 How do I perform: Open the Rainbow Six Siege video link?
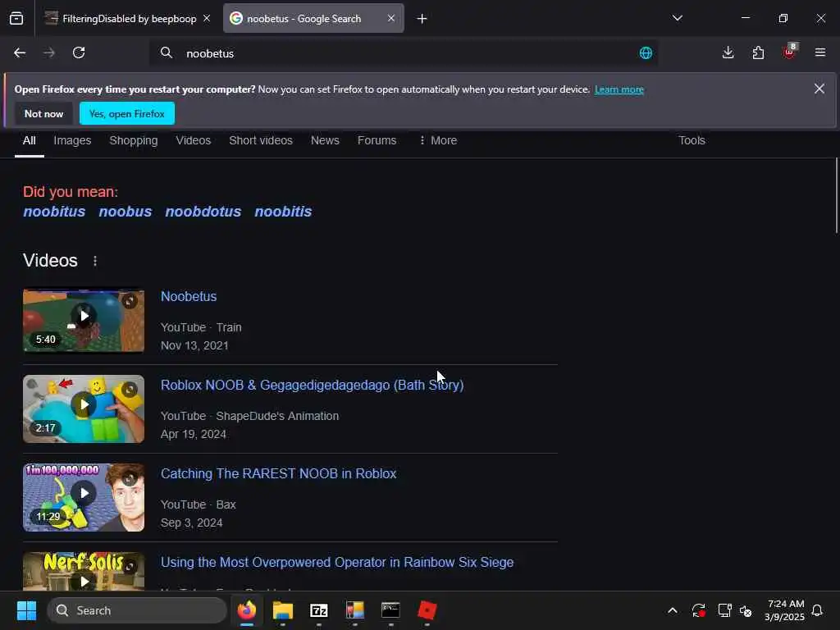(x=337, y=563)
